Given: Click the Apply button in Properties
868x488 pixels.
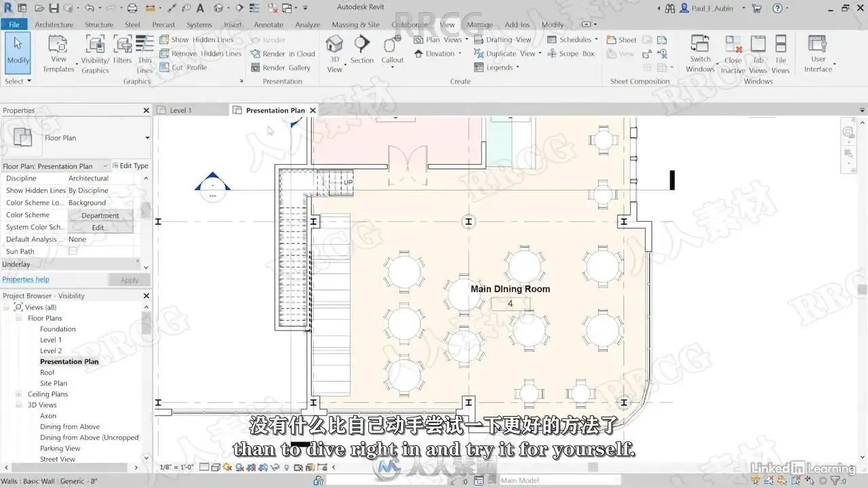Looking at the screenshot, I should (130, 280).
